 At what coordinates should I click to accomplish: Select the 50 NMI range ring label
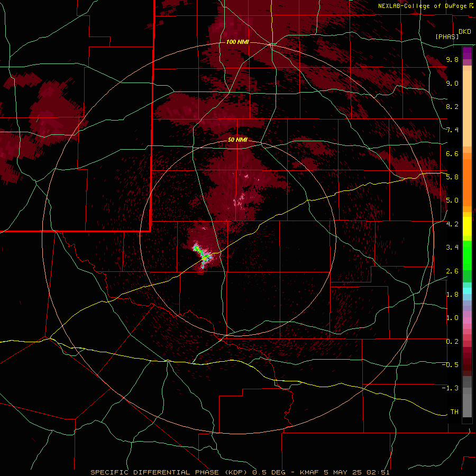click(237, 140)
